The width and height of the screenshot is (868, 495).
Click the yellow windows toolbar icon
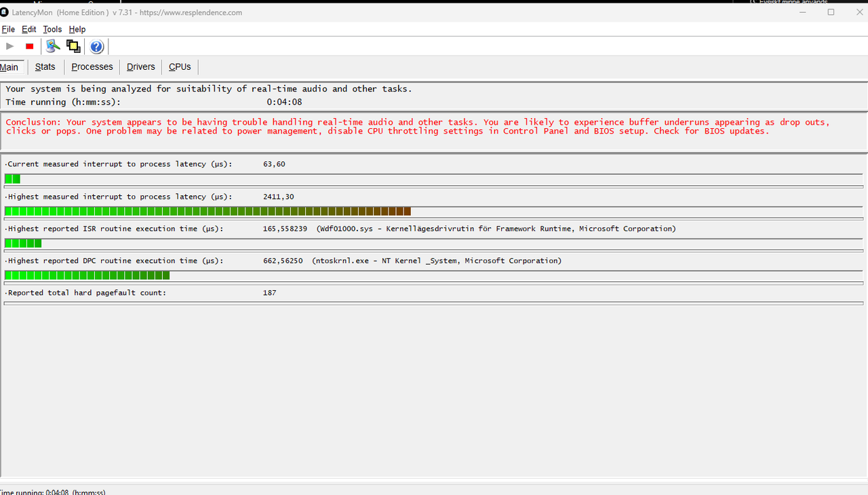click(x=73, y=46)
